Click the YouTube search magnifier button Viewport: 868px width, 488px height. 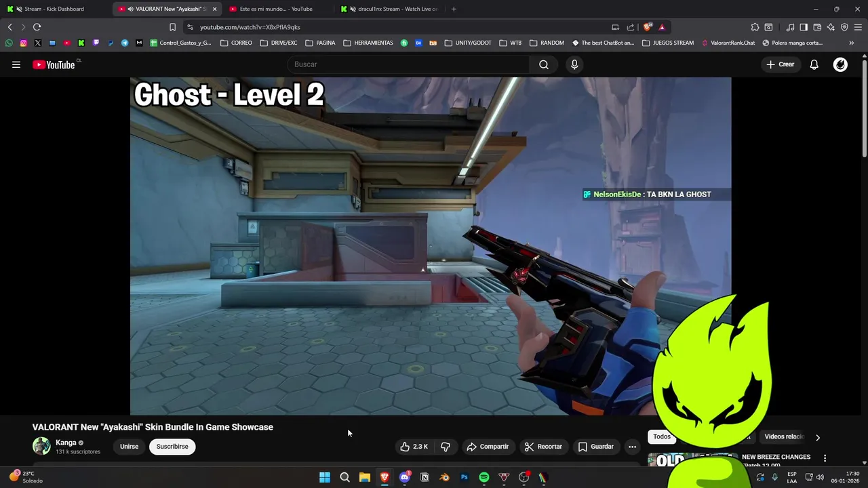544,64
